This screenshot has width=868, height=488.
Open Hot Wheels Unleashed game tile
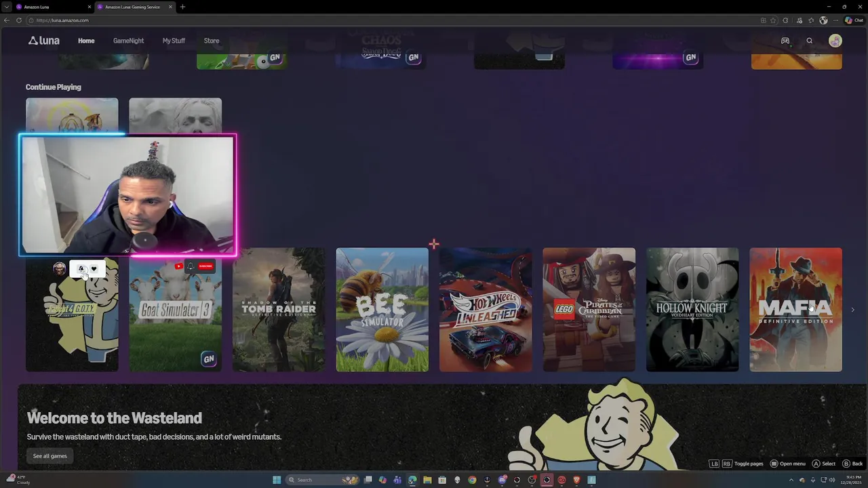[486, 310]
